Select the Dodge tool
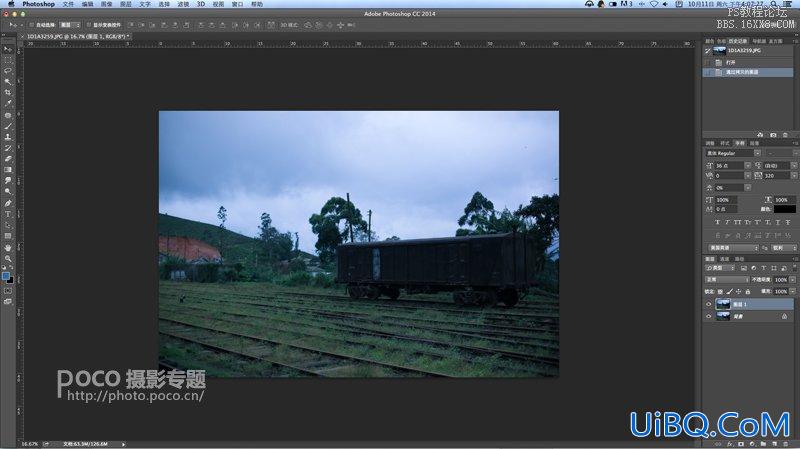 pos(8,192)
